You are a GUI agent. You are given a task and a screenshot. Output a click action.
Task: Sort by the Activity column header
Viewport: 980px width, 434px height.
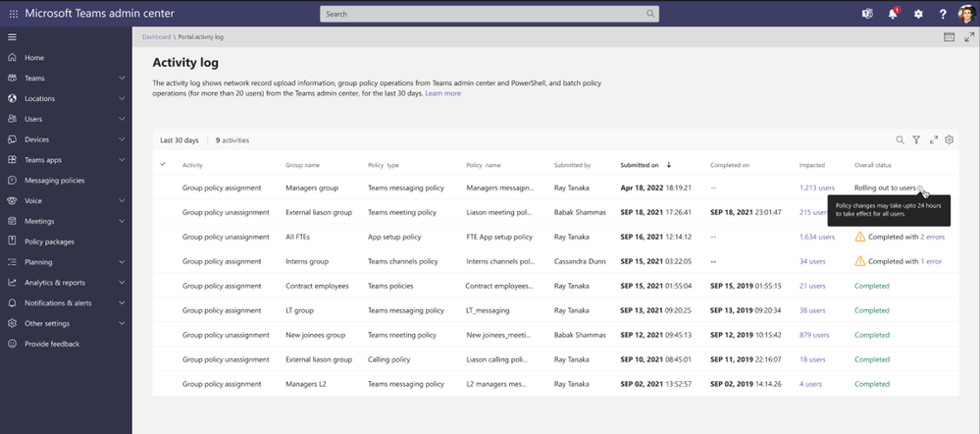[192, 165]
